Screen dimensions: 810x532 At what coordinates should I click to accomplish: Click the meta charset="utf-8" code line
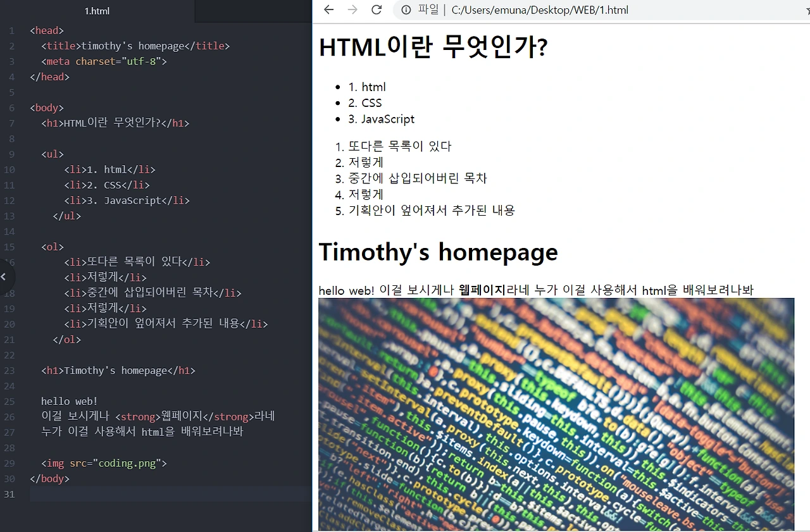104,61
